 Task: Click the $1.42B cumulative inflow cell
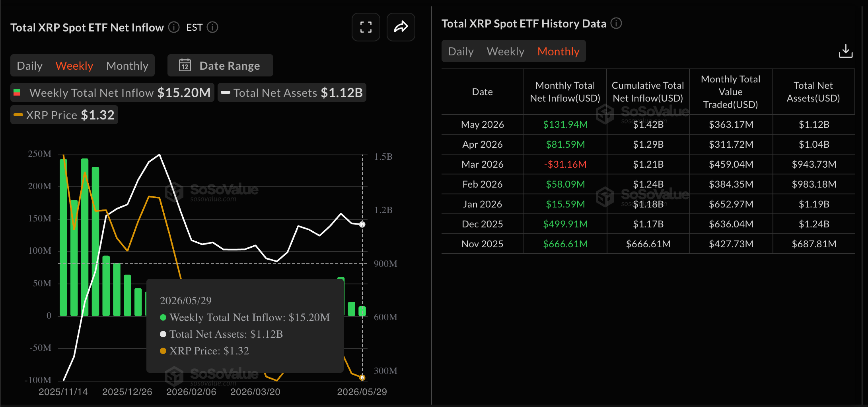(x=648, y=124)
